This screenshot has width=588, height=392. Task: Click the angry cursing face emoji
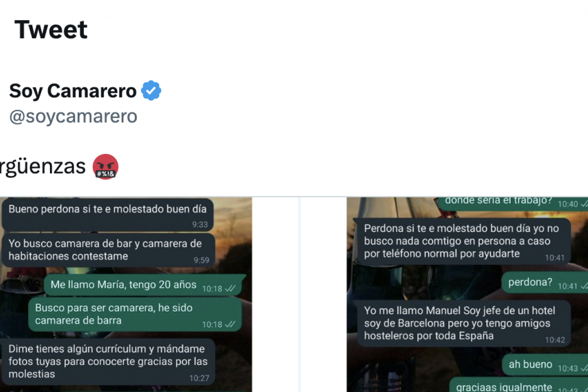tap(106, 167)
